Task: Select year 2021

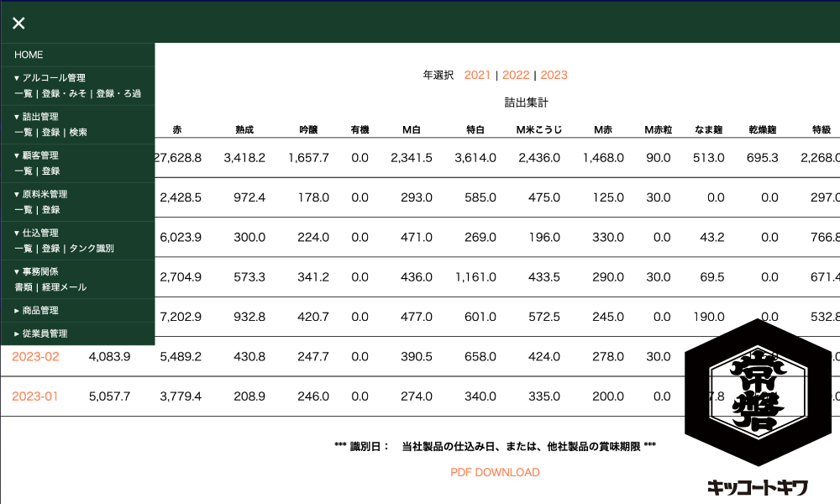Action: point(477,75)
